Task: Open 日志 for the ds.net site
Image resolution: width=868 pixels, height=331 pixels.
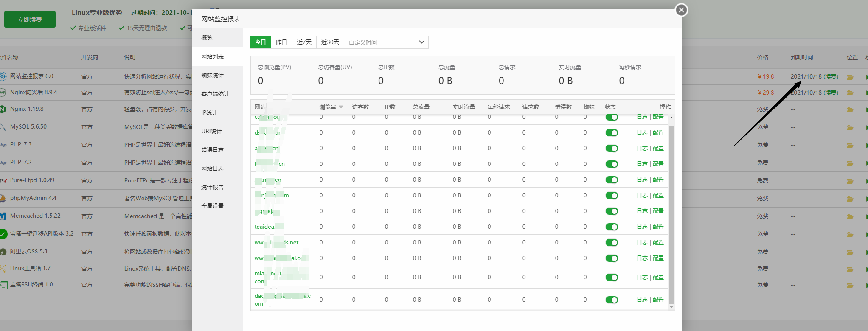Action: point(642,242)
